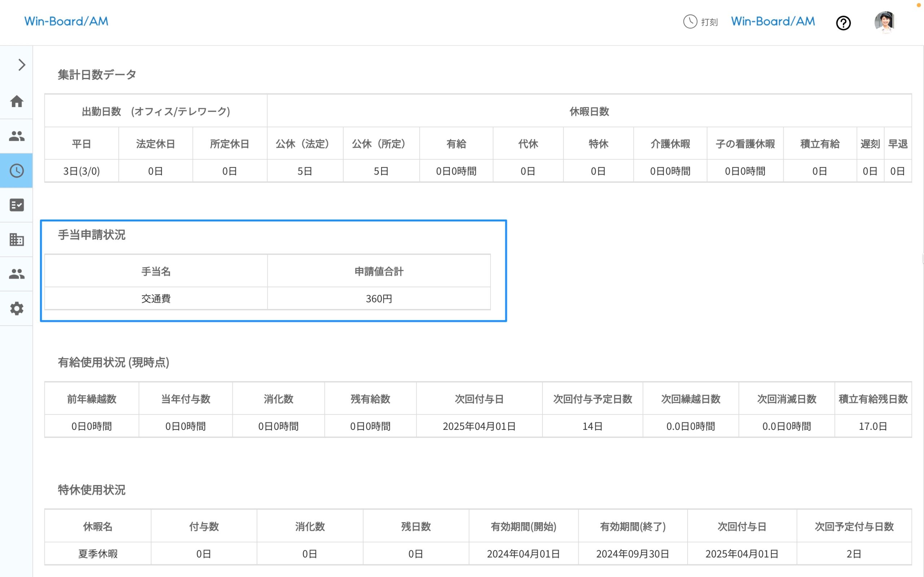Expand the collapsed sidebar with the chevron
This screenshot has width=924, height=577.
21,65
